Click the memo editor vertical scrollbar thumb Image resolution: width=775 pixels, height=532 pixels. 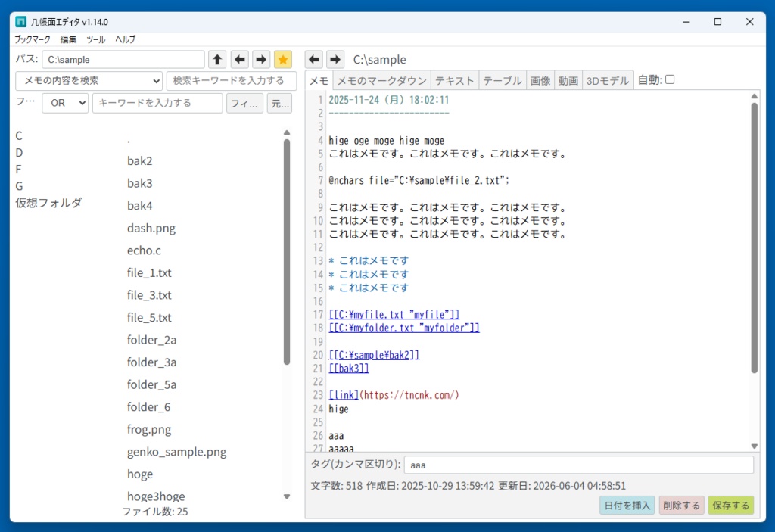pyautogui.click(x=755, y=238)
